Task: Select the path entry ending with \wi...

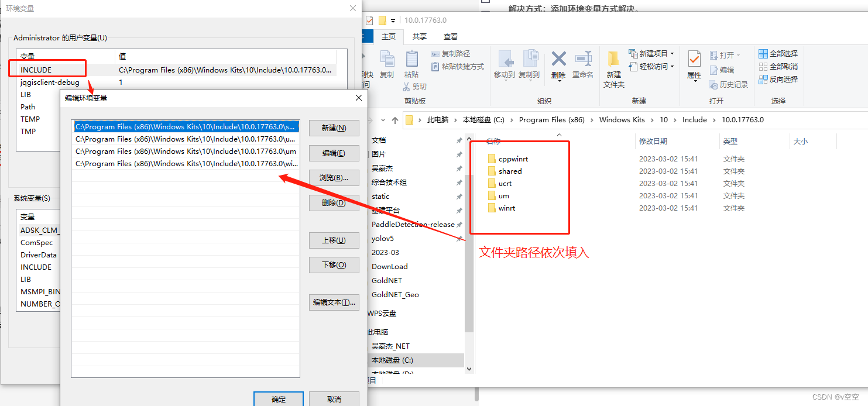Action: tap(186, 164)
